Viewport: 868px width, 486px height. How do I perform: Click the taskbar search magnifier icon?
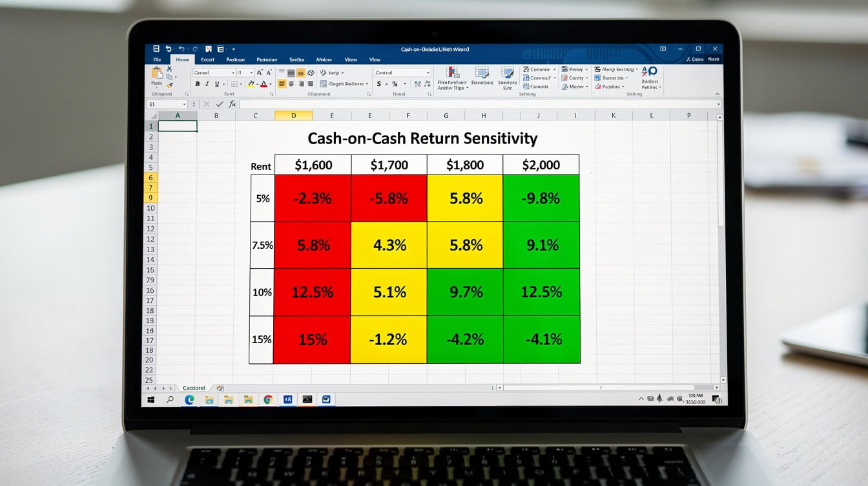click(170, 400)
